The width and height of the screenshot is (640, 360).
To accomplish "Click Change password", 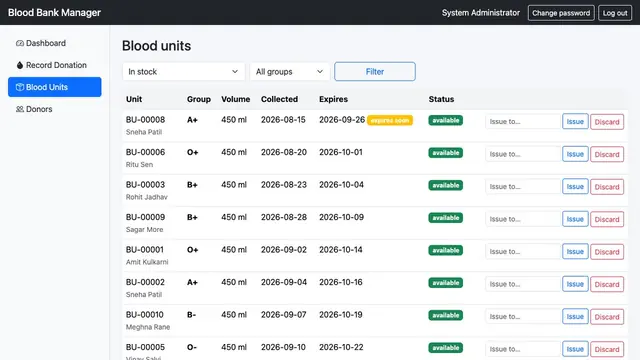I will (x=561, y=13).
